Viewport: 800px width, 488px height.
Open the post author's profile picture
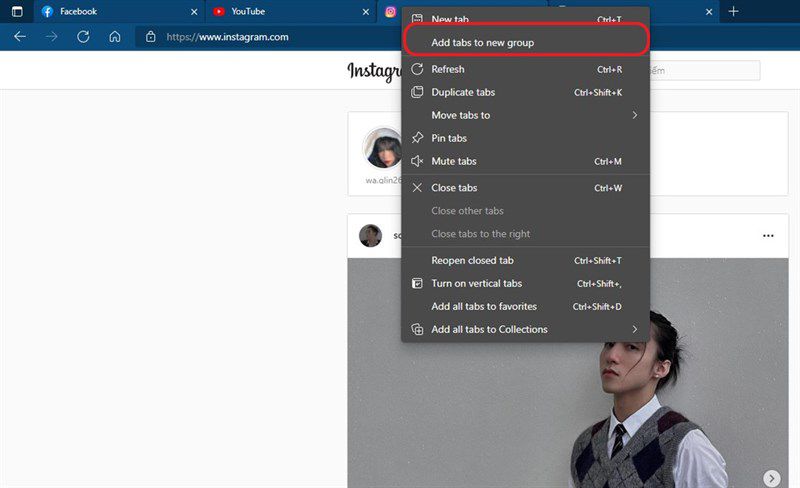[x=370, y=235]
